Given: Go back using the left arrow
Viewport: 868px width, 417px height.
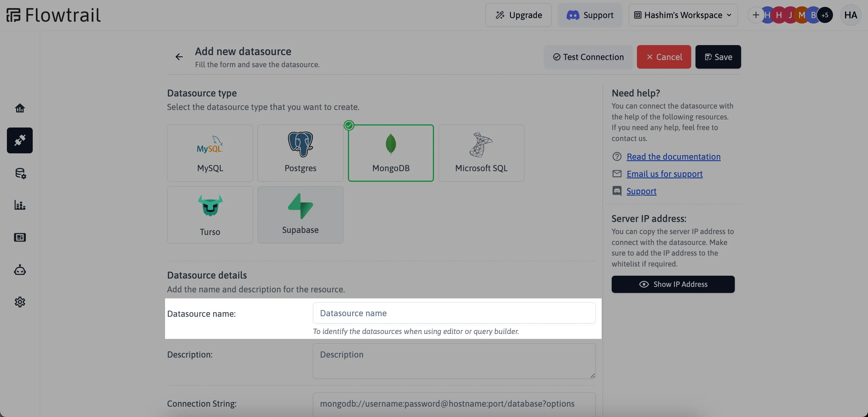Looking at the screenshot, I should [179, 57].
